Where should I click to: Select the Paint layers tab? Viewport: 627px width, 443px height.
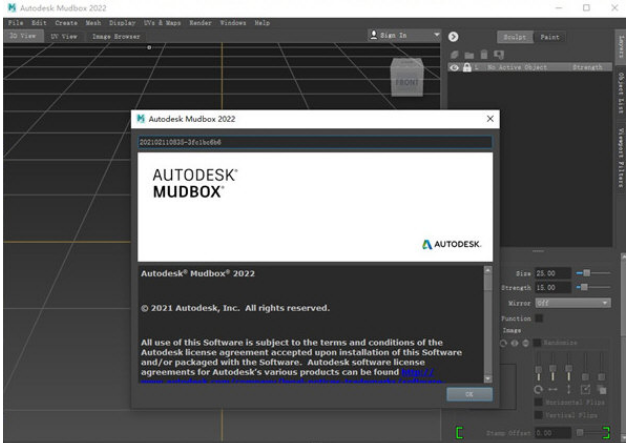click(550, 37)
